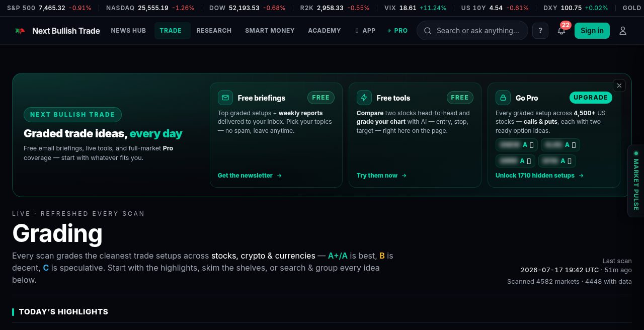Open the help question mark button
The width and height of the screenshot is (644, 330).
pyautogui.click(x=540, y=31)
